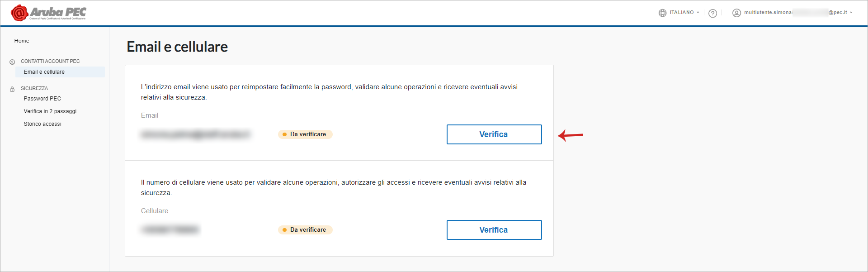Open Storico accessi page
The height and width of the screenshot is (272, 868).
click(42, 124)
